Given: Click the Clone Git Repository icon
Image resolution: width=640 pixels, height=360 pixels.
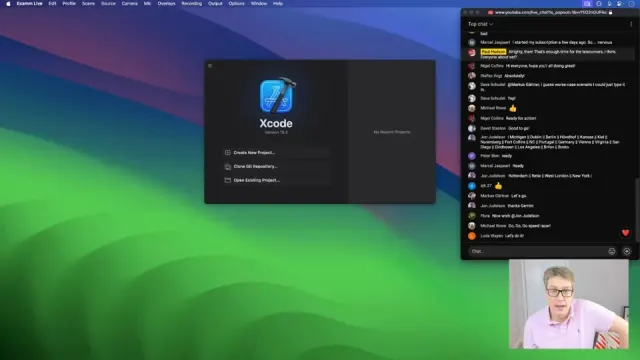Looking at the screenshot, I should (x=228, y=167).
